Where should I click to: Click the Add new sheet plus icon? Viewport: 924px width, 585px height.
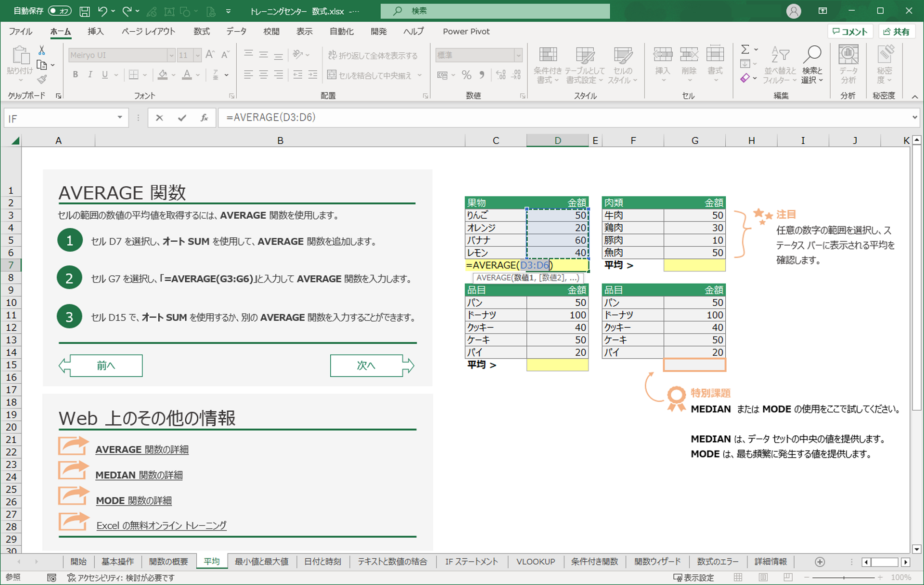click(820, 562)
